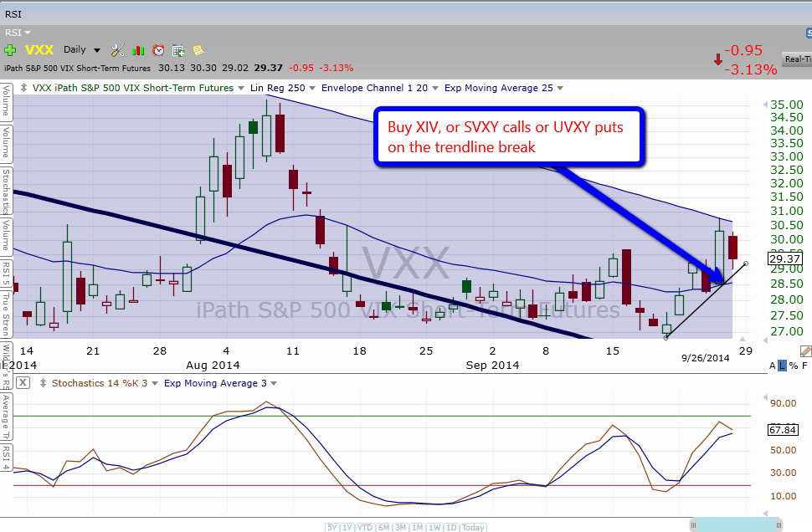
Task: Open chart settings wrench-and-screwdriver icon
Action: point(118,50)
